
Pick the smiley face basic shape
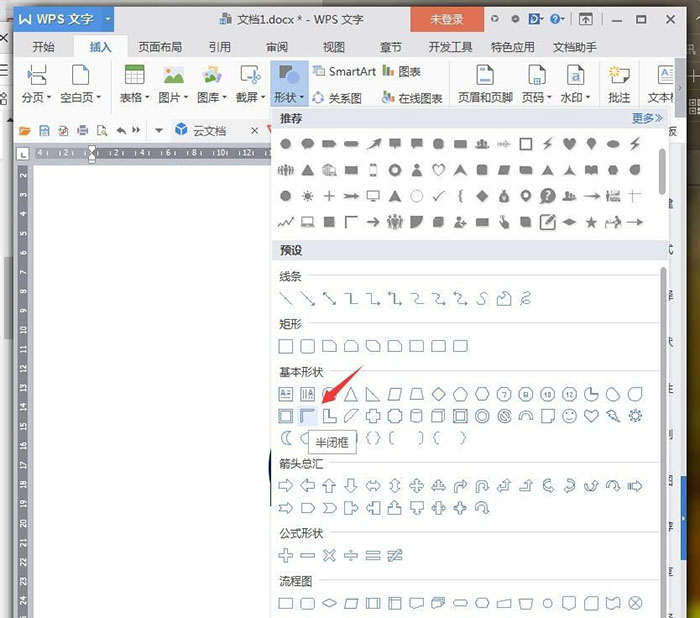569,415
